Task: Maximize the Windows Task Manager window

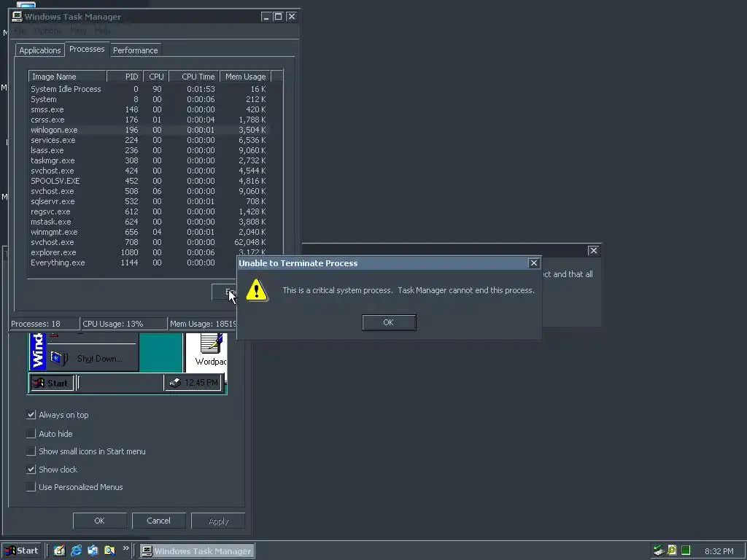Action: [x=278, y=17]
